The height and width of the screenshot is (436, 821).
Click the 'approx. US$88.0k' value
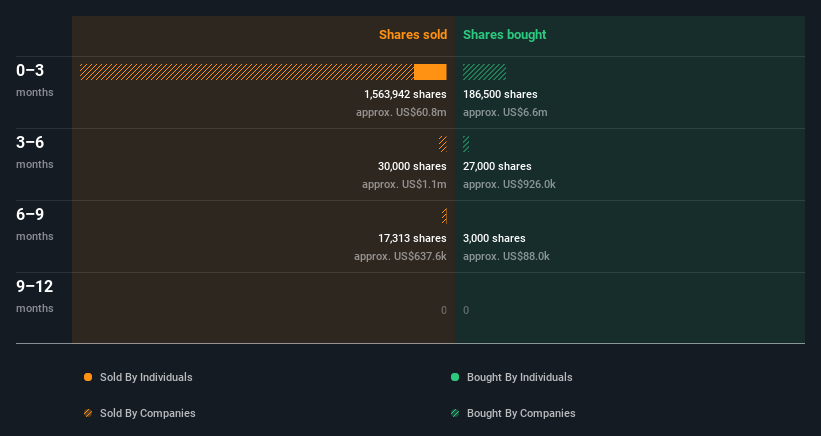tap(506, 256)
